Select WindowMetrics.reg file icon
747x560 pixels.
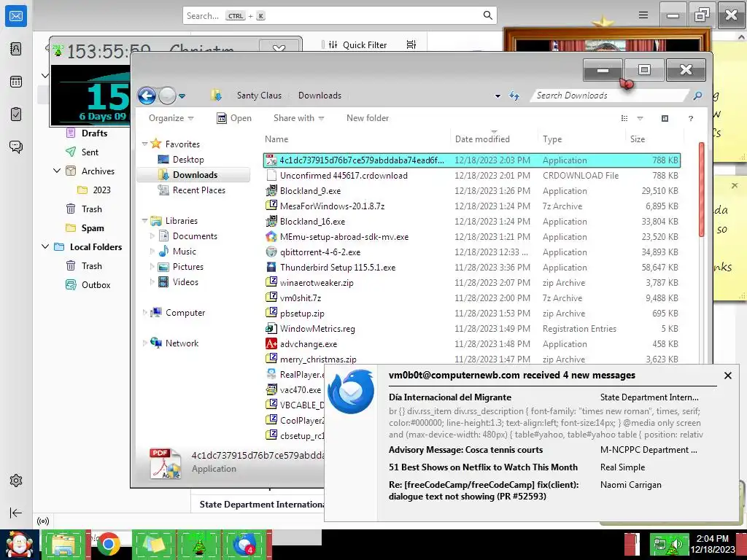tap(271, 329)
